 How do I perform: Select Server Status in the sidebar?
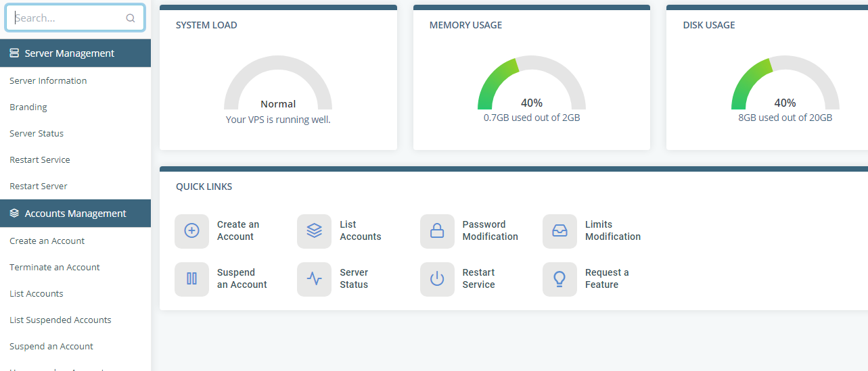pyautogui.click(x=37, y=133)
